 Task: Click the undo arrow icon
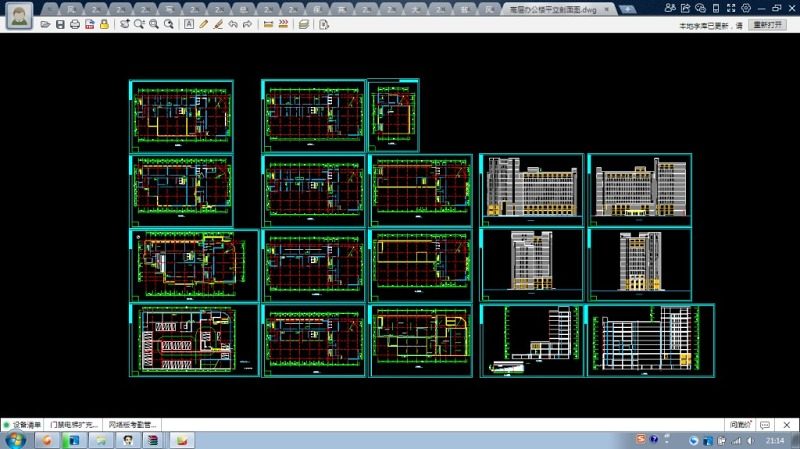tap(233, 24)
